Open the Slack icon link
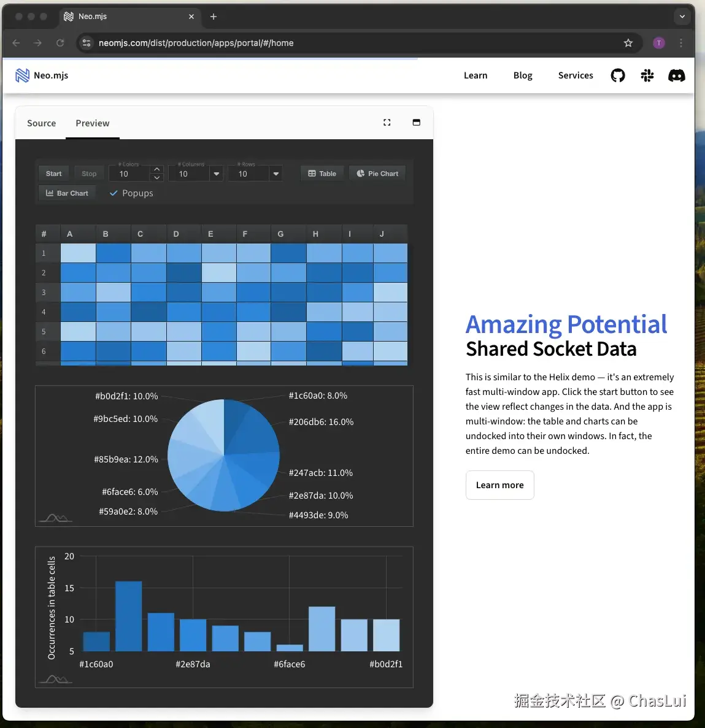 click(647, 75)
